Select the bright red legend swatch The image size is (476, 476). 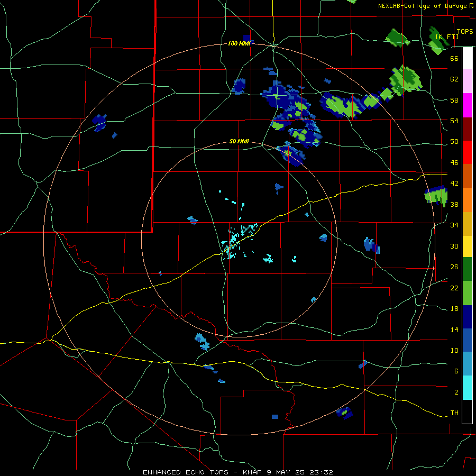(467, 152)
